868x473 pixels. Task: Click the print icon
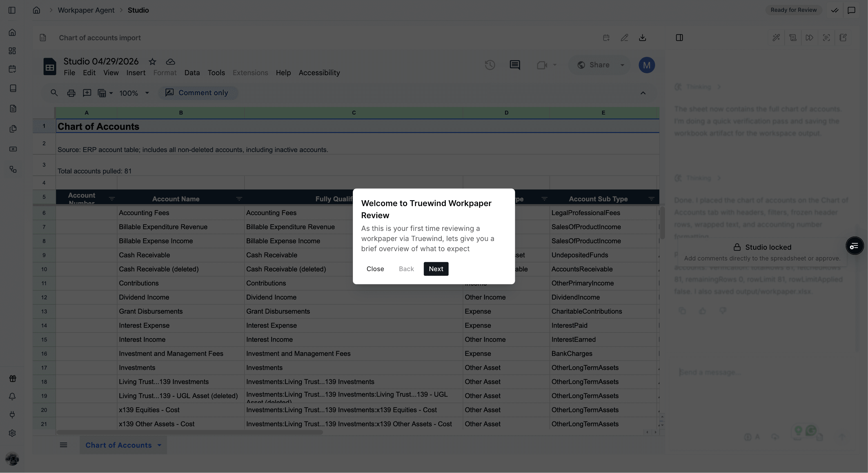pos(71,93)
